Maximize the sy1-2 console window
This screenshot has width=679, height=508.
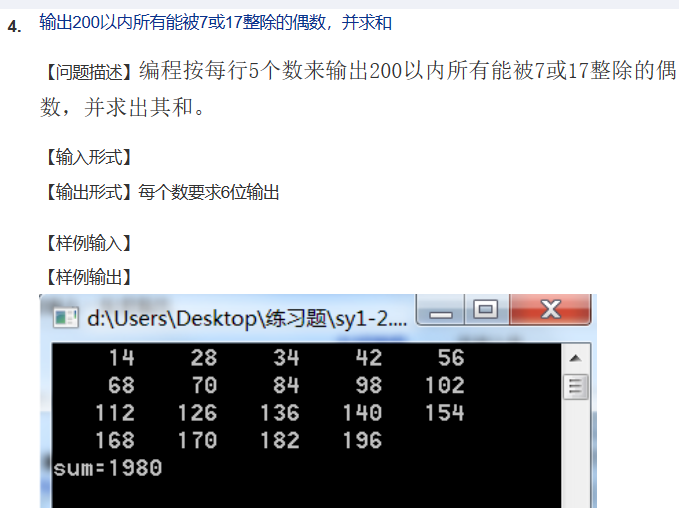tap(486, 310)
